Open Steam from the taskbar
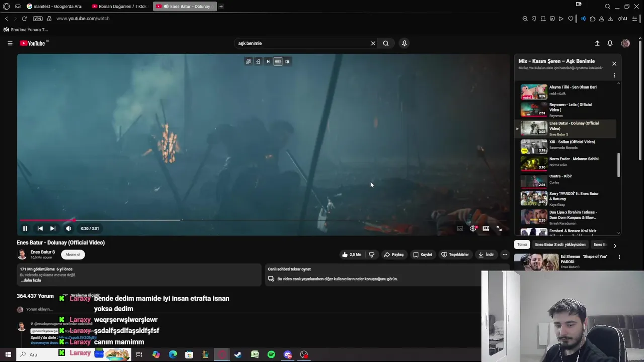 [238, 354]
